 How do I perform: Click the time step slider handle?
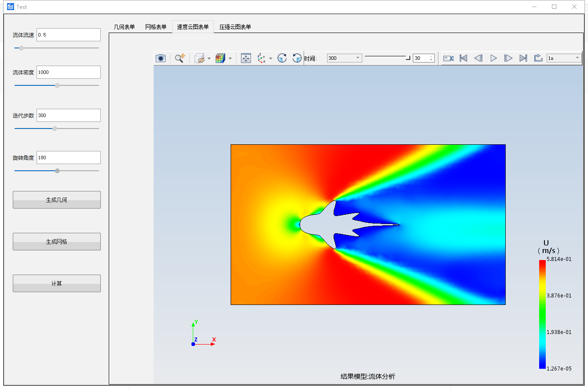[408, 58]
